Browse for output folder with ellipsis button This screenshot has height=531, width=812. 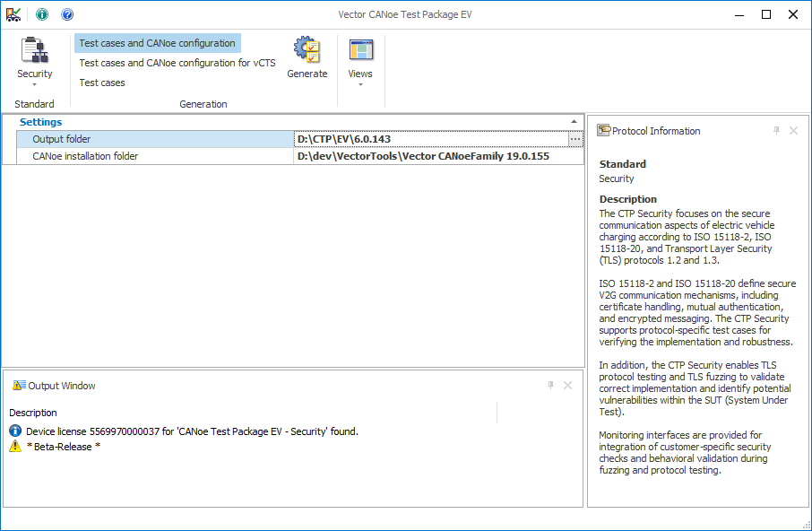click(575, 139)
